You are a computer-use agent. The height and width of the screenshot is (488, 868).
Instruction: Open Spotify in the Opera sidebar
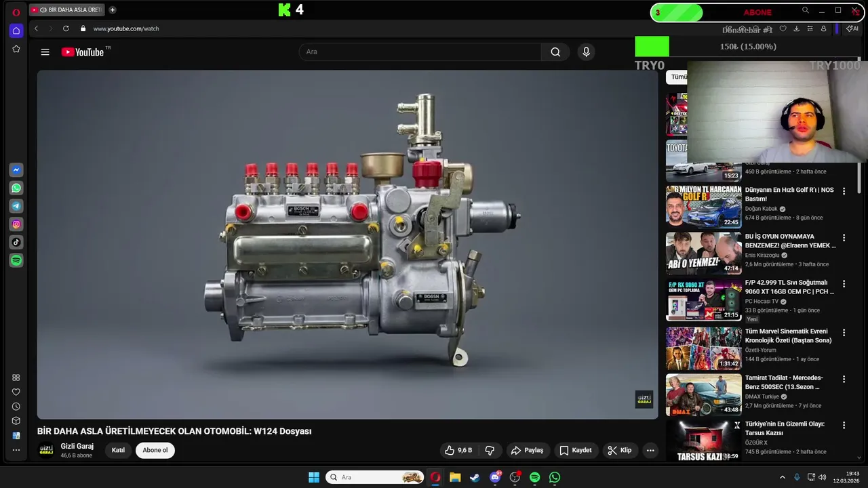[x=16, y=260]
